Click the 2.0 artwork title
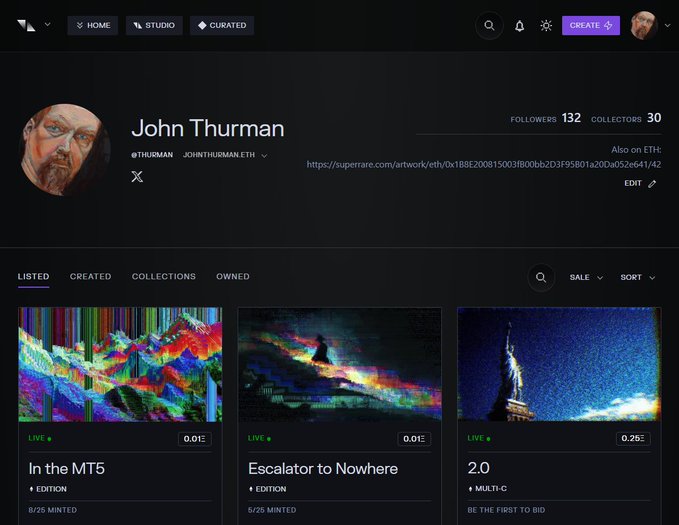The height and width of the screenshot is (525, 679). tap(479, 468)
